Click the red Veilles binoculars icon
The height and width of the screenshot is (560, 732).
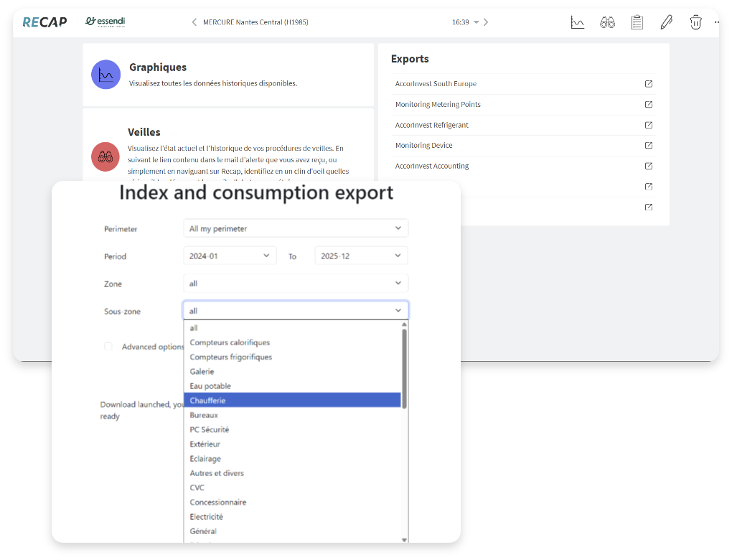point(105,157)
